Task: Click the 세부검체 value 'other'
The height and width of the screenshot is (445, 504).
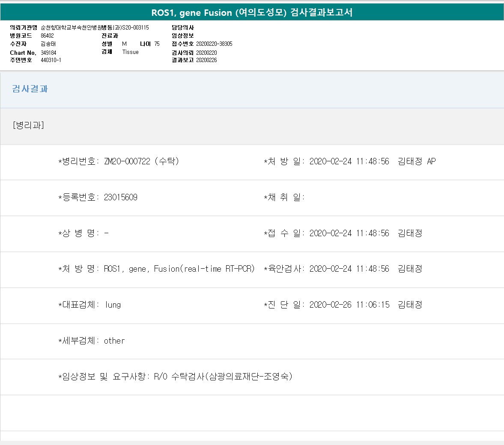Action: pyautogui.click(x=114, y=341)
